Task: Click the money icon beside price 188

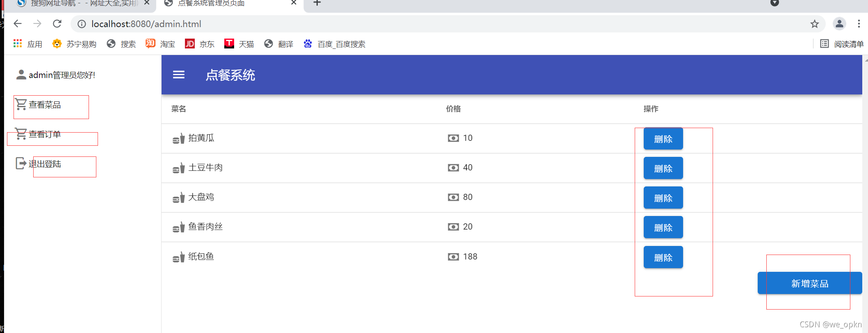Action: (x=453, y=257)
